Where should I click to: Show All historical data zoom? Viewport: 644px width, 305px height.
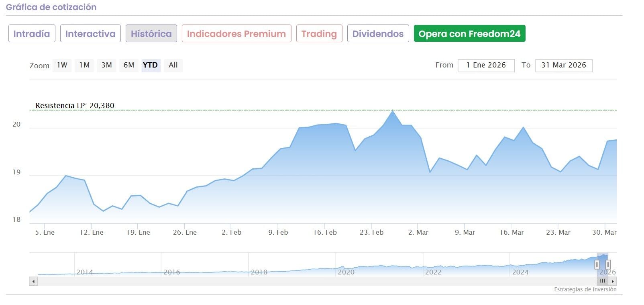(x=173, y=65)
